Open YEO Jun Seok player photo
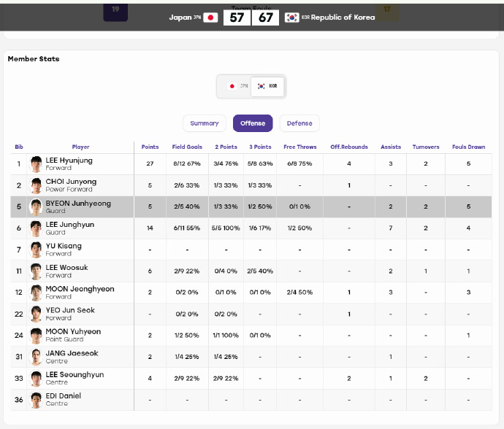Image resolution: width=504 pixels, height=429 pixels. click(x=36, y=314)
